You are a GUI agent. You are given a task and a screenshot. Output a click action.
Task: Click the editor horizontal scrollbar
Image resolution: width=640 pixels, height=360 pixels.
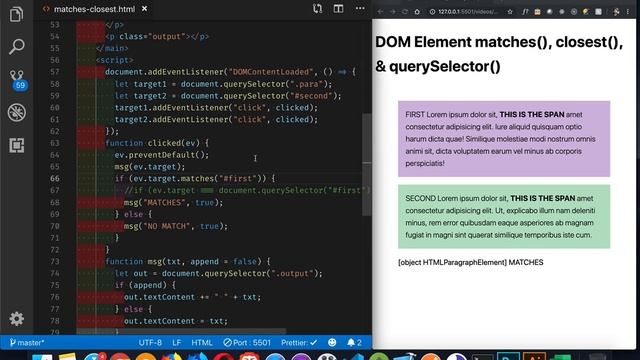tap(181, 331)
